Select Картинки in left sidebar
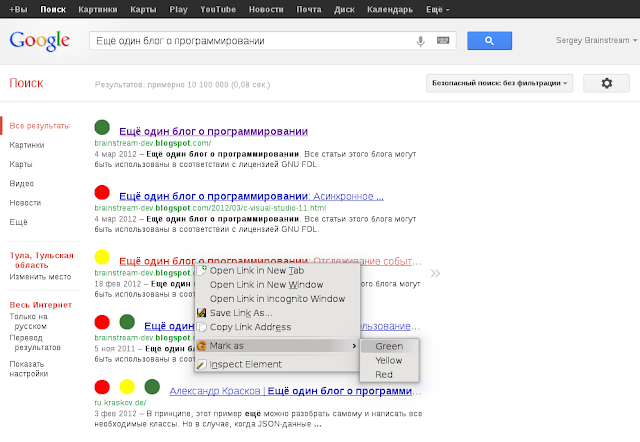This screenshot has height=442, width=640. pyautogui.click(x=27, y=145)
